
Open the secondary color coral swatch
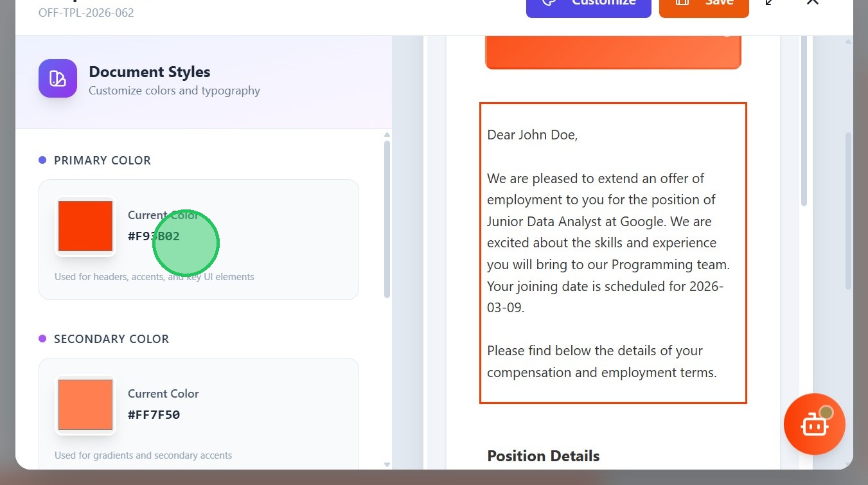coord(85,405)
